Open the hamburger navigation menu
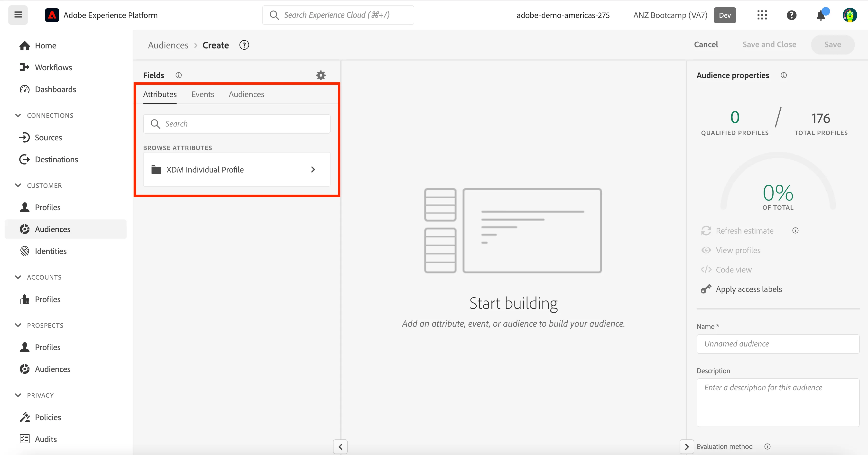Image resolution: width=868 pixels, height=455 pixels. [x=18, y=15]
